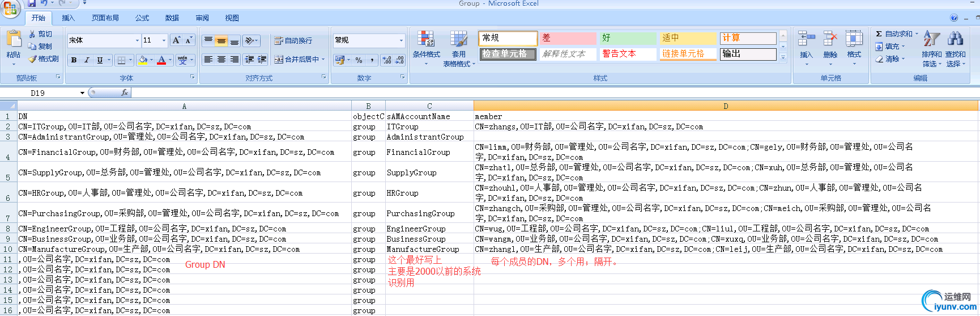Apply 检查单元格 cell style

[x=508, y=54]
